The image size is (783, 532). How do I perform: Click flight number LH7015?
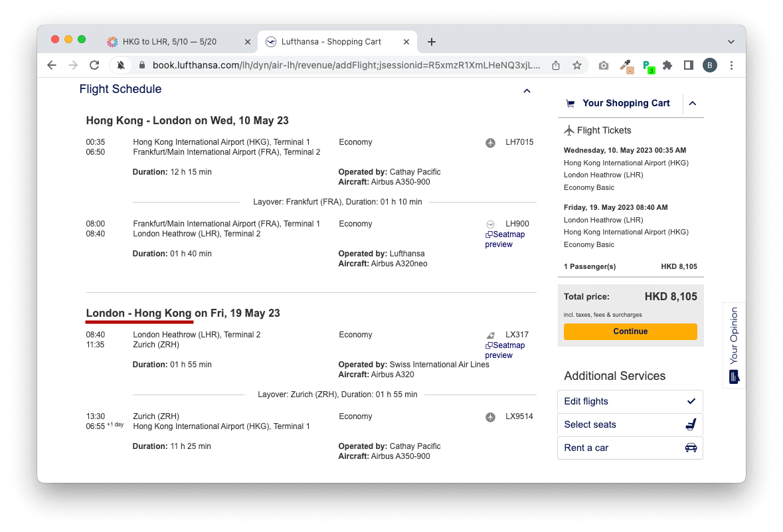pyautogui.click(x=519, y=142)
